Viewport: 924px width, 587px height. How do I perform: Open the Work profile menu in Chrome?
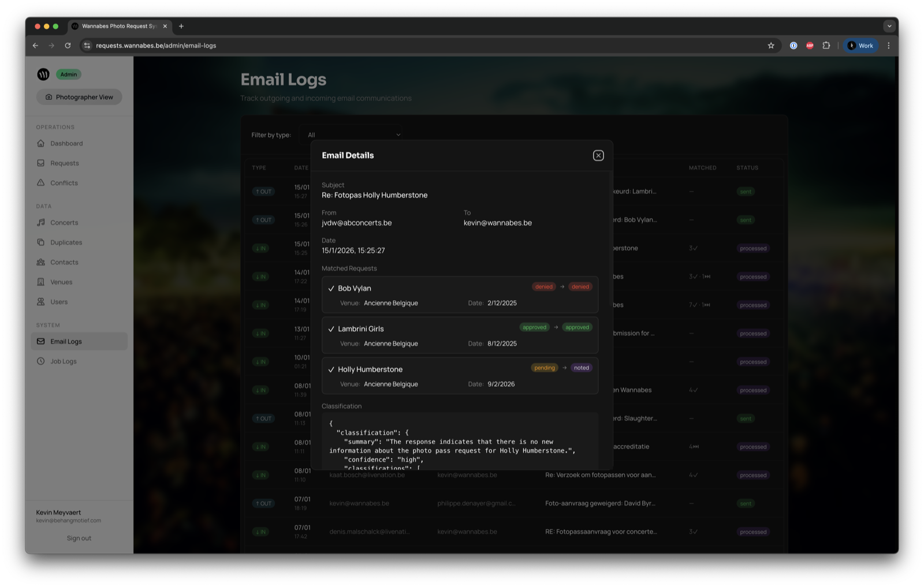(x=860, y=45)
